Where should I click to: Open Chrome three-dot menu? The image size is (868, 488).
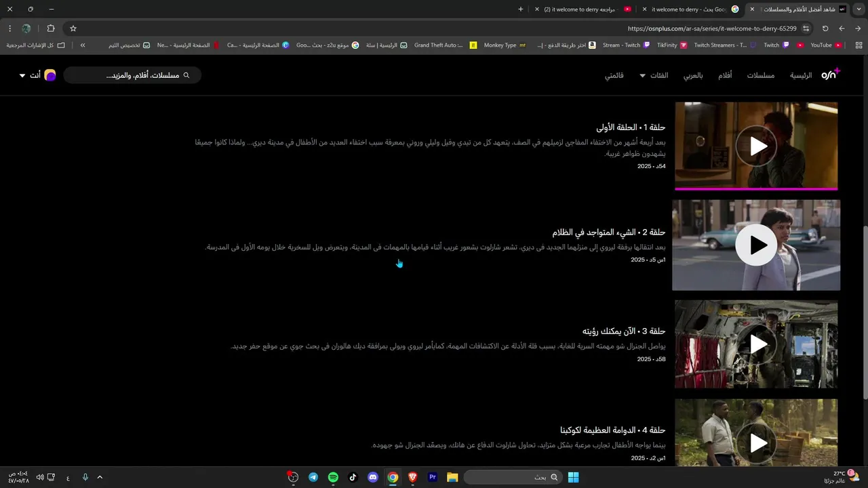[x=9, y=28]
